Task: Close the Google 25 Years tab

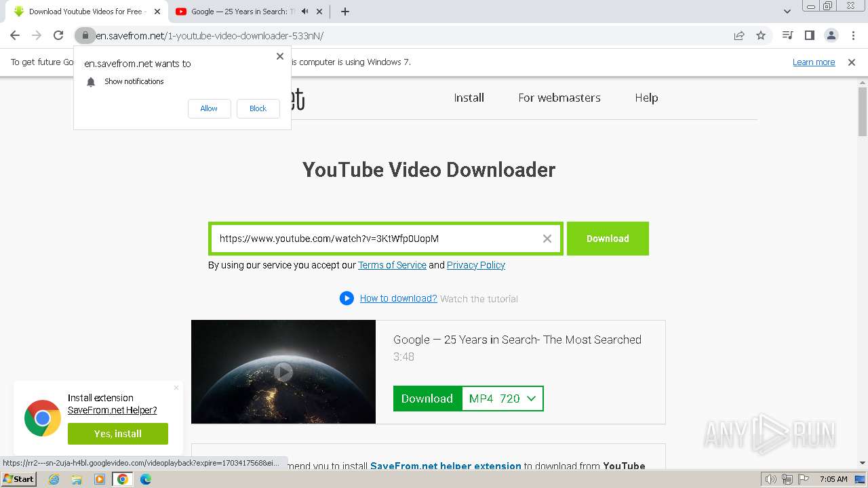Action: pyautogui.click(x=321, y=12)
